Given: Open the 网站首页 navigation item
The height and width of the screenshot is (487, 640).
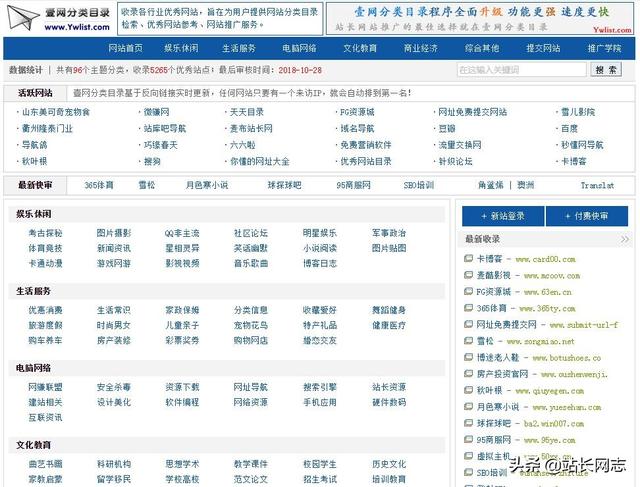Looking at the screenshot, I should click(x=125, y=48).
